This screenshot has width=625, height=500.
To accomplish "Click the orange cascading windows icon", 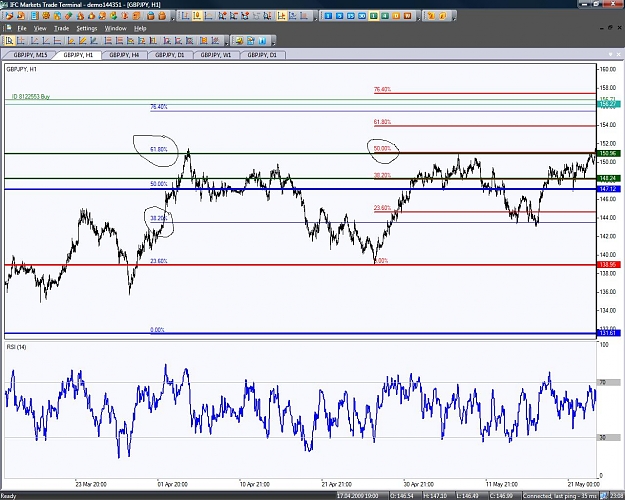I will click(136, 16).
